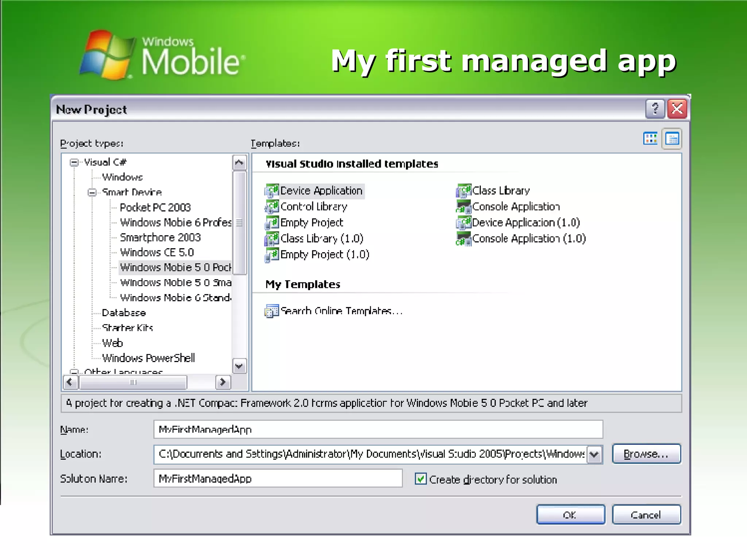Select the Empty Project (1.0) template icon
The width and height of the screenshot is (747, 560).
click(x=272, y=255)
